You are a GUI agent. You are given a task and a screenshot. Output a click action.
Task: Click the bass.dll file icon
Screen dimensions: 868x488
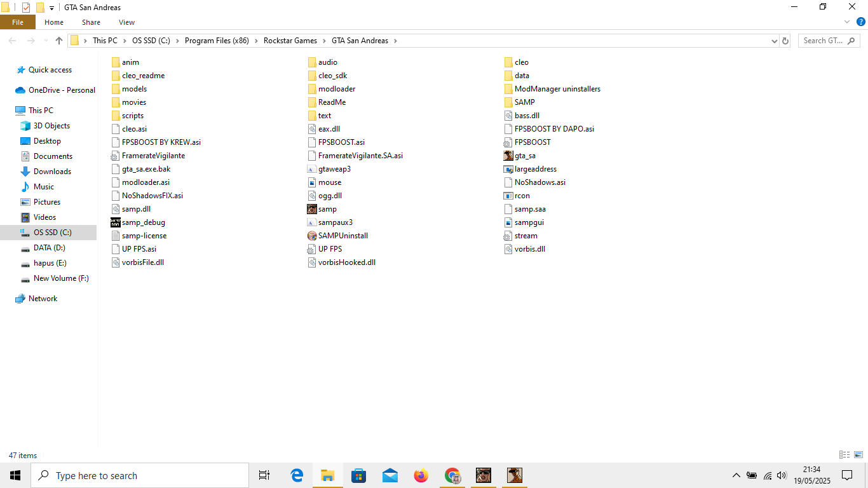508,116
